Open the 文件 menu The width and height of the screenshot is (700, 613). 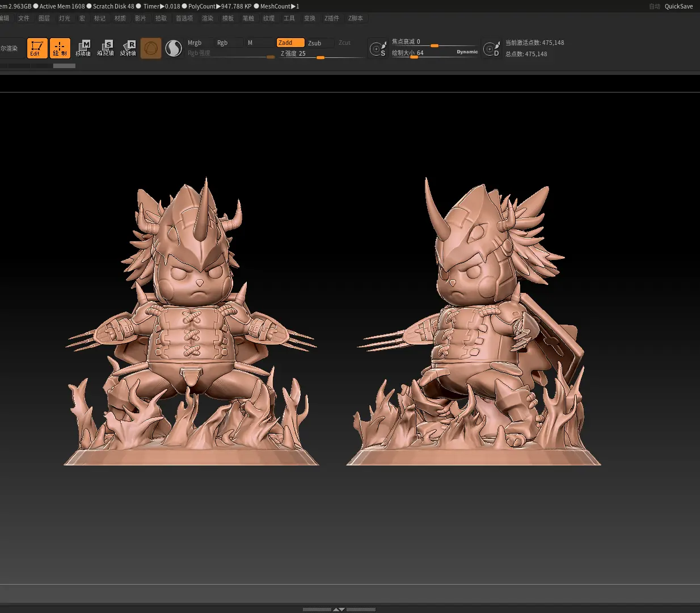tap(24, 18)
